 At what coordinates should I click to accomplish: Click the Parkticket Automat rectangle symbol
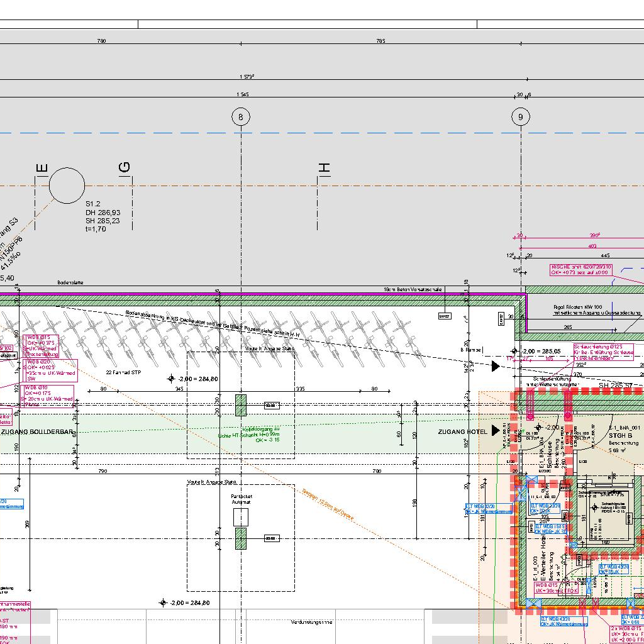coord(241,517)
